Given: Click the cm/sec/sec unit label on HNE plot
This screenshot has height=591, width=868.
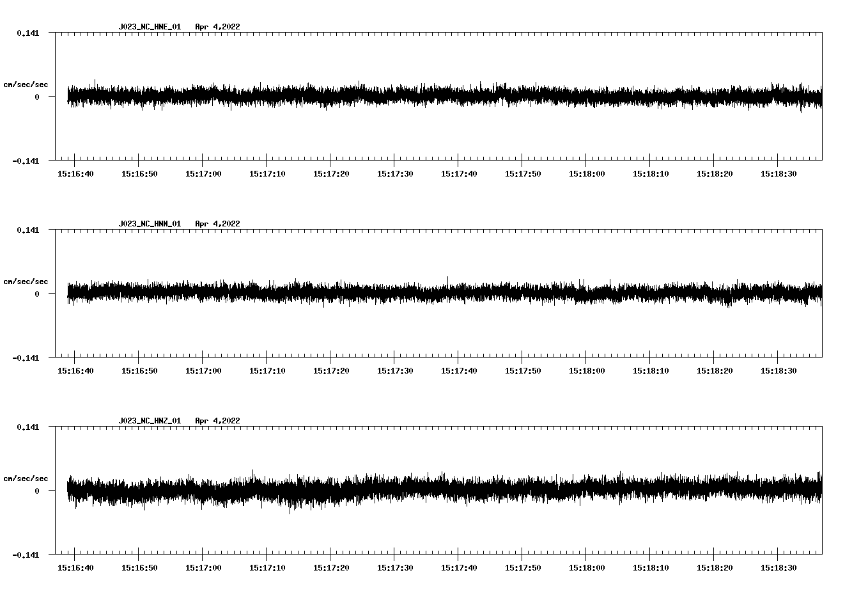Looking at the screenshot, I should tap(26, 84).
